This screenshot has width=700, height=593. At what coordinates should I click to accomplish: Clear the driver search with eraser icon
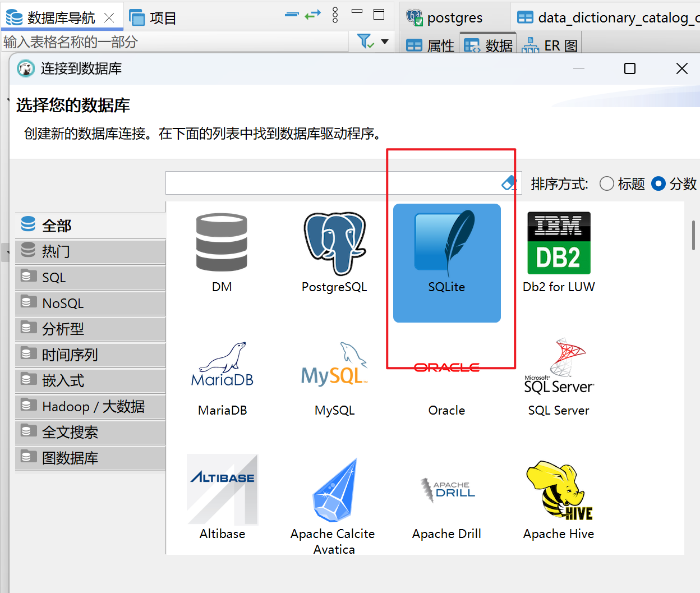click(x=509, y=182)
